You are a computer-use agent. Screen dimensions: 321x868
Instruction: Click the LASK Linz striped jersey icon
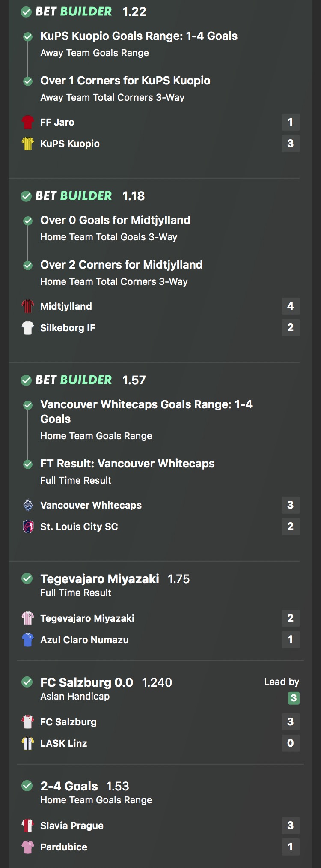[28, 743]
